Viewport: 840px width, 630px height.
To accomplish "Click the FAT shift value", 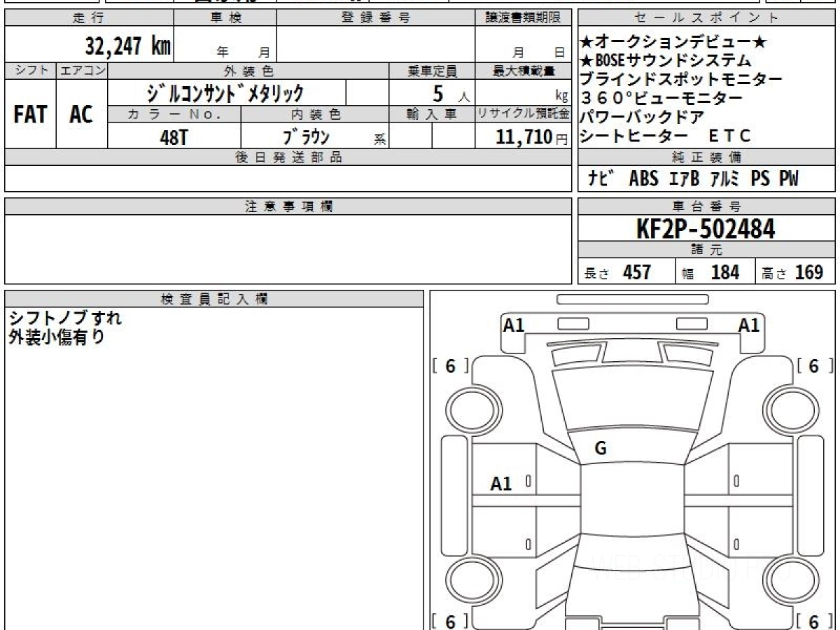I will pyautogui.click(x=30, y=115).
